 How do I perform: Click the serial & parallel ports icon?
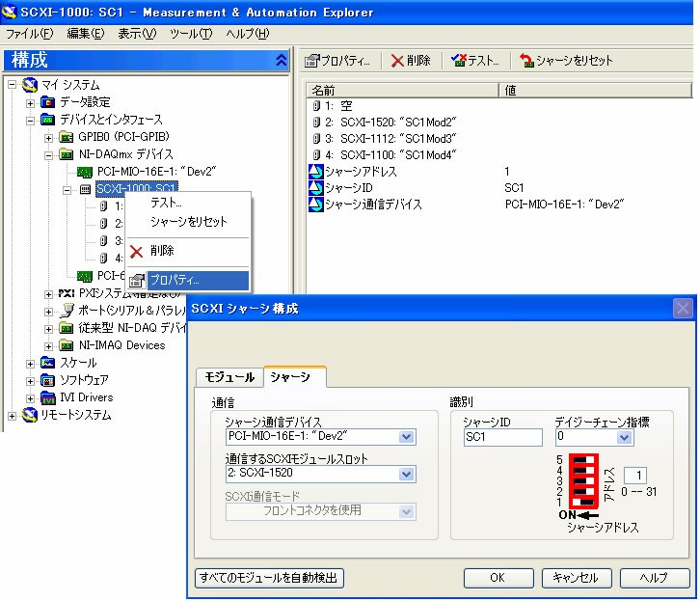pos(67,311)
